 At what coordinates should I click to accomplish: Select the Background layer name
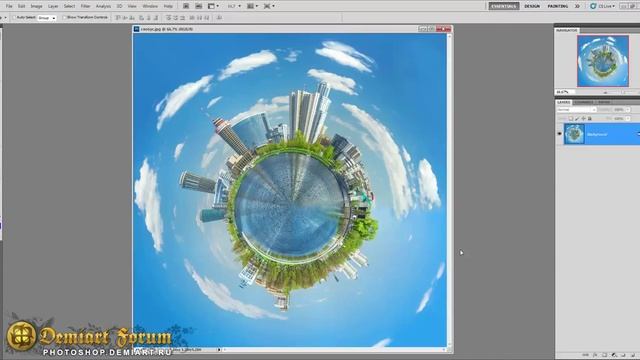pyautogui.click(x=597, y=134)
